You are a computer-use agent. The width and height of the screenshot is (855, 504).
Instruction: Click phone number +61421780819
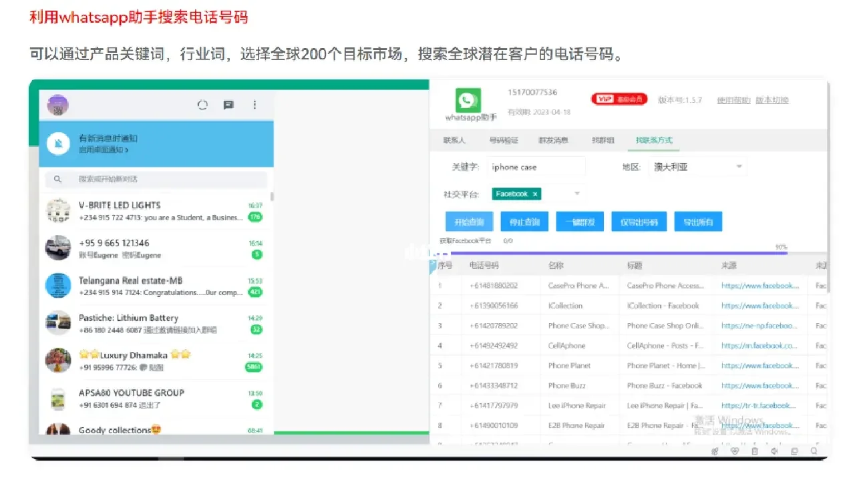coord(493,366)
